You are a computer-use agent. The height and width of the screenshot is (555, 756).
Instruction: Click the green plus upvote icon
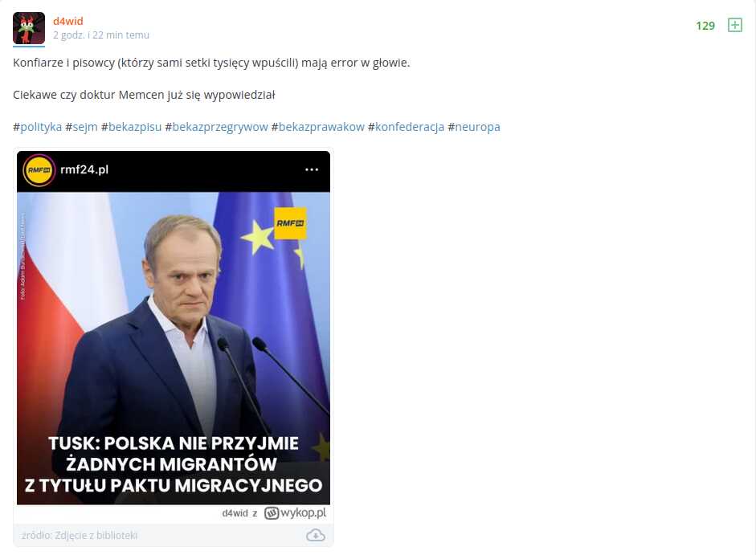(x=734, y=25)
